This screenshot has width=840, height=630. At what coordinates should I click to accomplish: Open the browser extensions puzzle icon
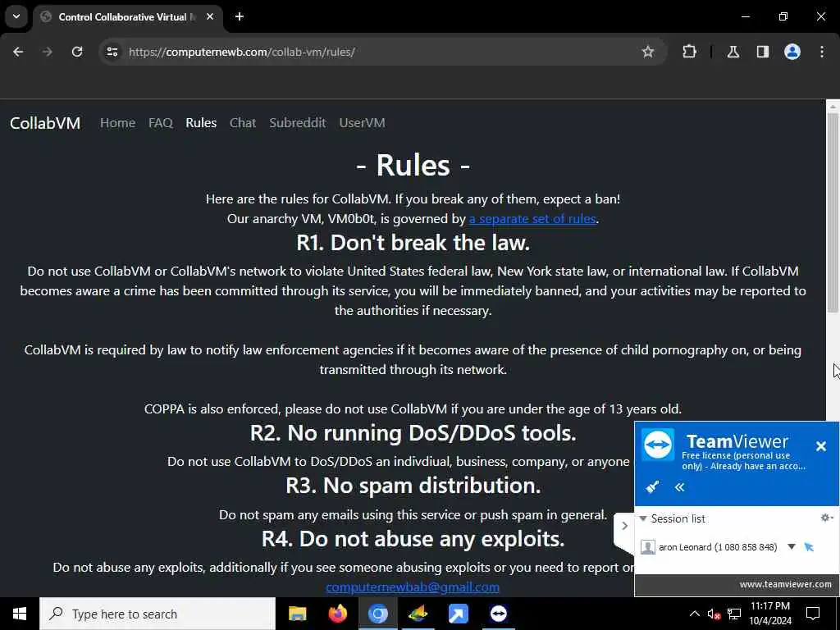(x=689, y=52)
